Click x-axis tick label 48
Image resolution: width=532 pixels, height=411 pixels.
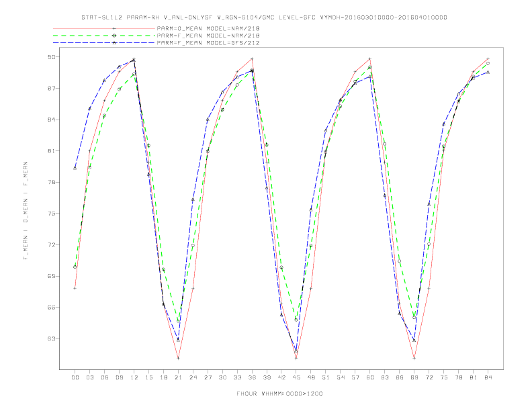pyautogui.click(x=311, y=377)
